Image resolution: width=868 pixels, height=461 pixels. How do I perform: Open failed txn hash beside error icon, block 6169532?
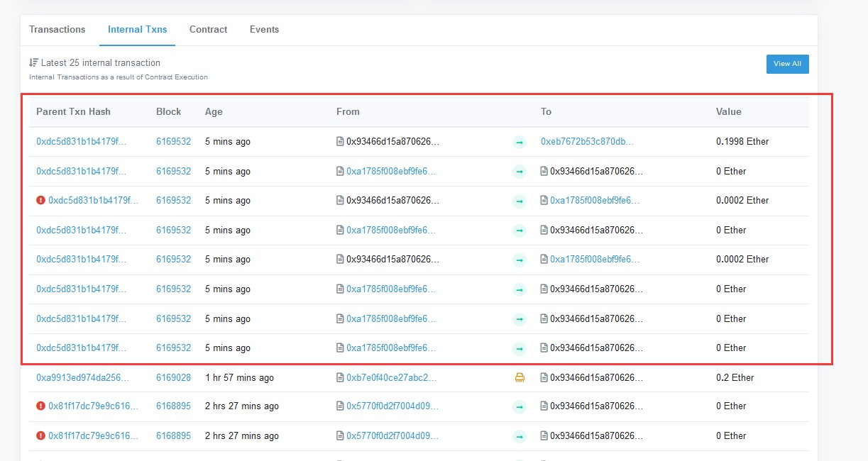[93, 201]
